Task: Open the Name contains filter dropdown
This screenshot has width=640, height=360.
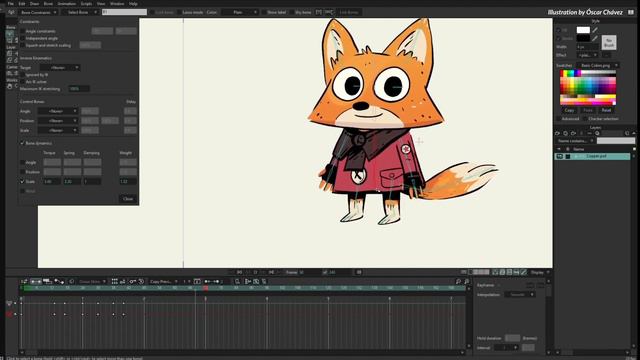Action: pos(575,141)
